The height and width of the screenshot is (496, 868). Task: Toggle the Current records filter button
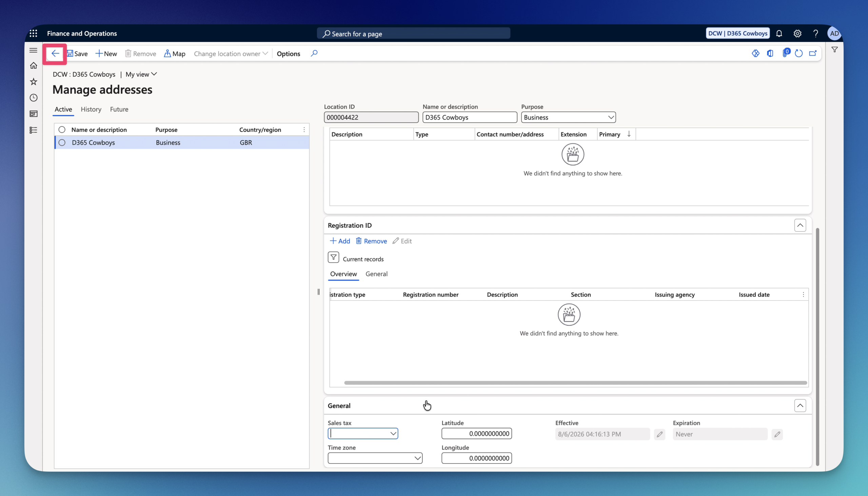tap(333, 257)
